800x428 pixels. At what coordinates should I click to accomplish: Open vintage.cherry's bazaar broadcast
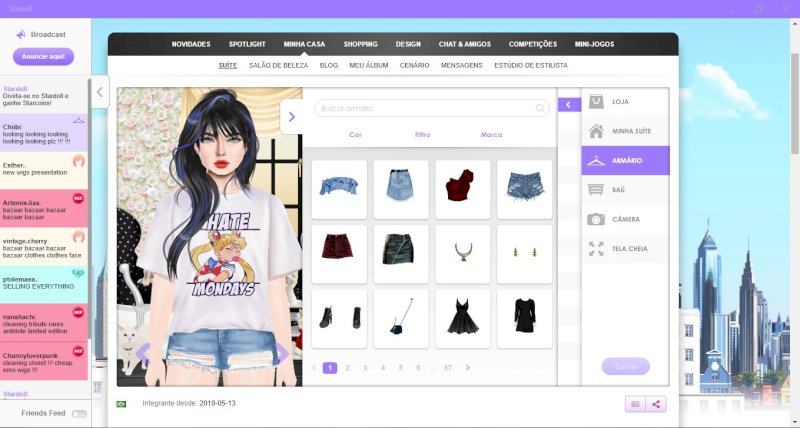click(x=44, y=247)
